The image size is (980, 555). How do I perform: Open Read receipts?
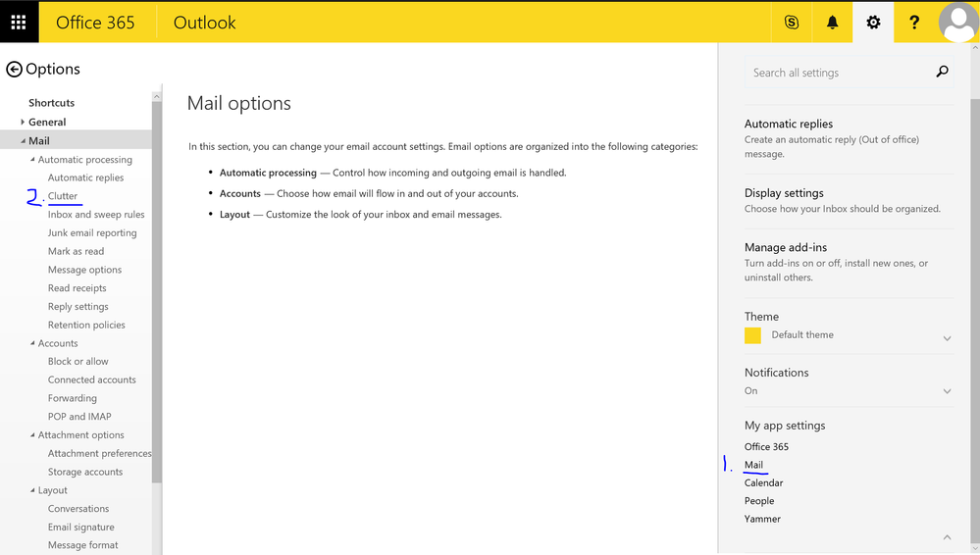tap(77, 288)
